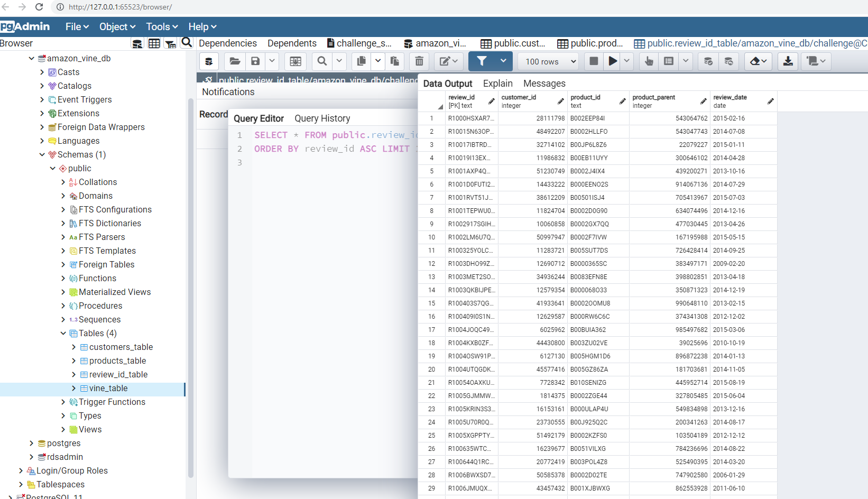Screen dimensions: 868x499
Task: Select the vine_table in the browser tree
Action: point(108,388)
